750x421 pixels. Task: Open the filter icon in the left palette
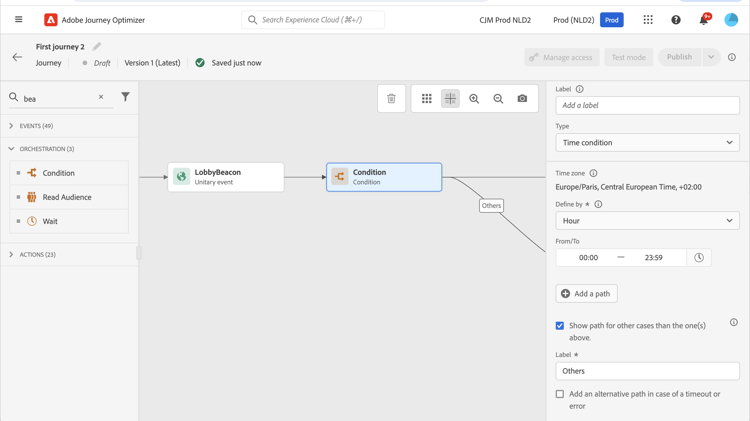125,97
